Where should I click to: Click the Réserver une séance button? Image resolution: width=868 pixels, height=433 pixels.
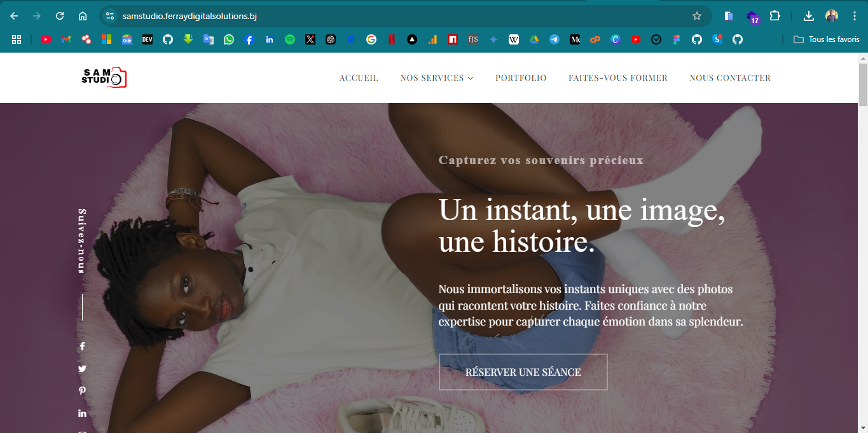[x=523, y=372]
